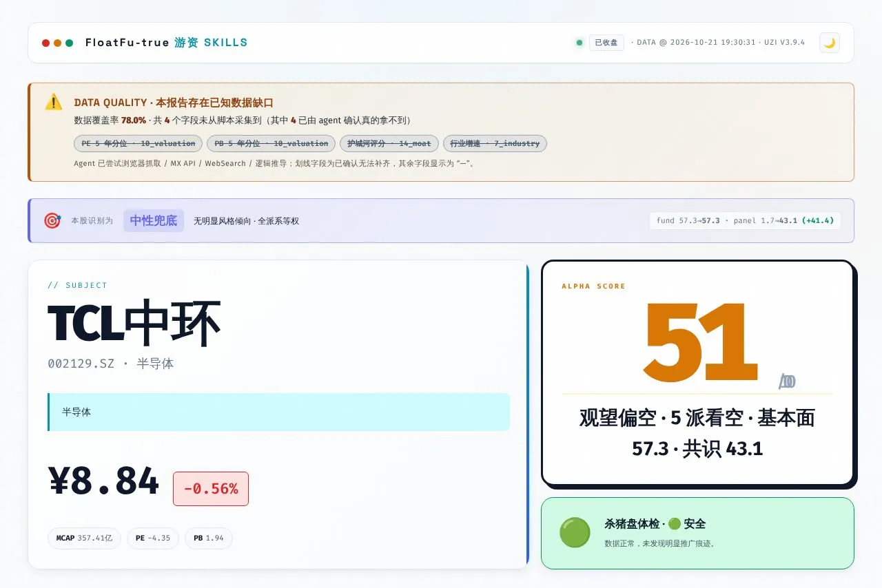Click the target dartboard icon
This screenshot has height=588, width=882.
(x=52, y=220)
